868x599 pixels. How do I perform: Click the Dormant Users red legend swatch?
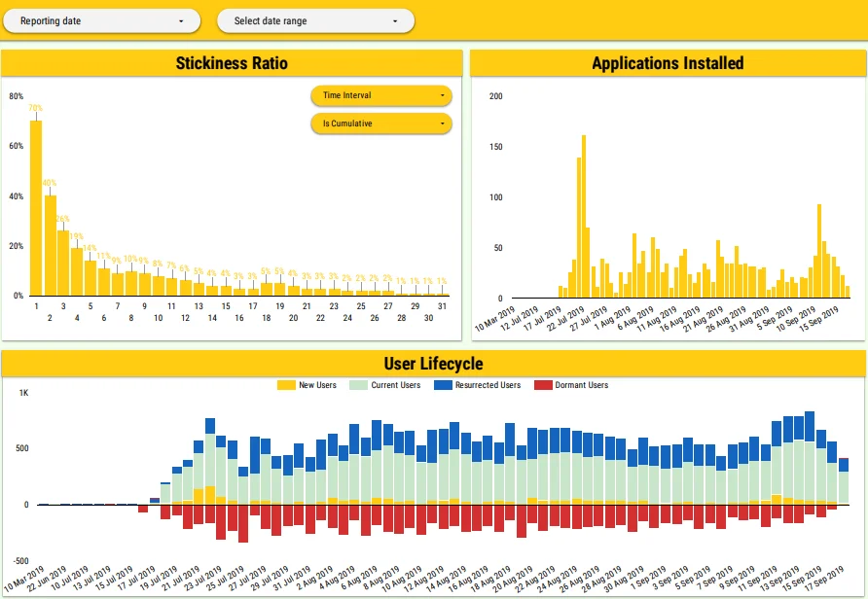(x=543, y=385)
